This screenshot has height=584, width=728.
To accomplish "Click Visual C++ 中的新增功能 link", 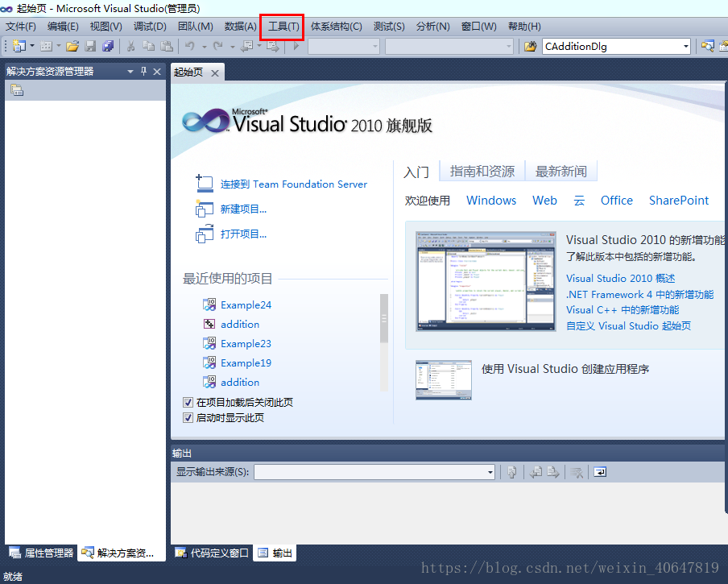I will pos(623,310).
